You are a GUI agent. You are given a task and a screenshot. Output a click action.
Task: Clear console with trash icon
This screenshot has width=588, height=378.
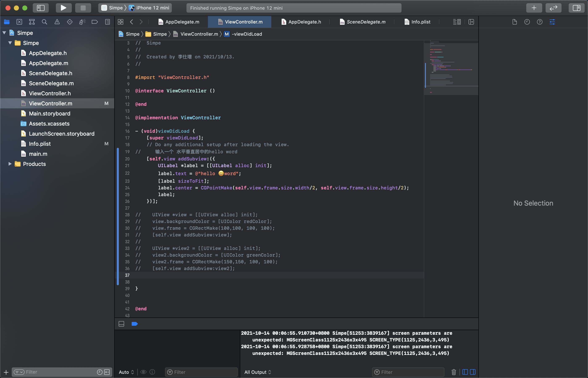454,372
